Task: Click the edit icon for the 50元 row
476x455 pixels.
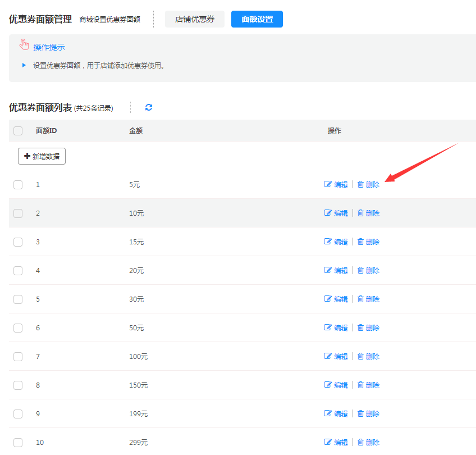Action: click(x=328, y=327)
